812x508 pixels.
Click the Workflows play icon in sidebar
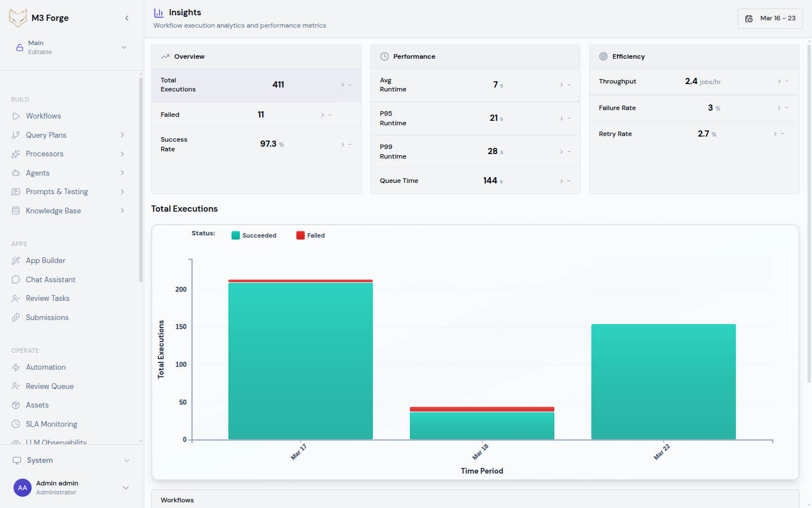(16, 116)
